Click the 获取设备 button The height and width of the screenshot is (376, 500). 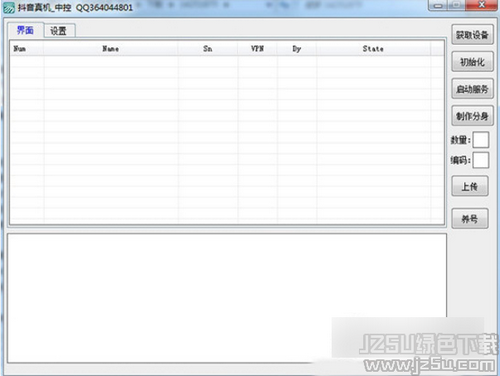coord(472,35)
